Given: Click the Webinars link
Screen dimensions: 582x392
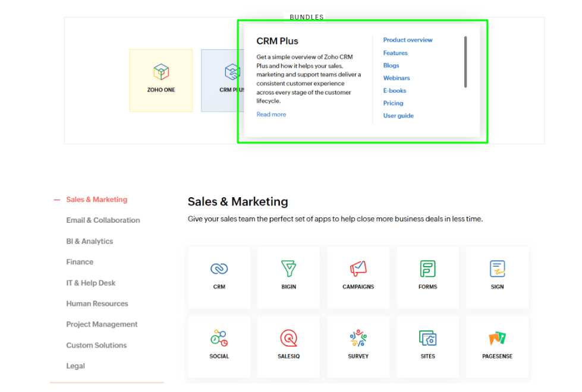Looking at the screenshot, I should (x=397, y=78).
